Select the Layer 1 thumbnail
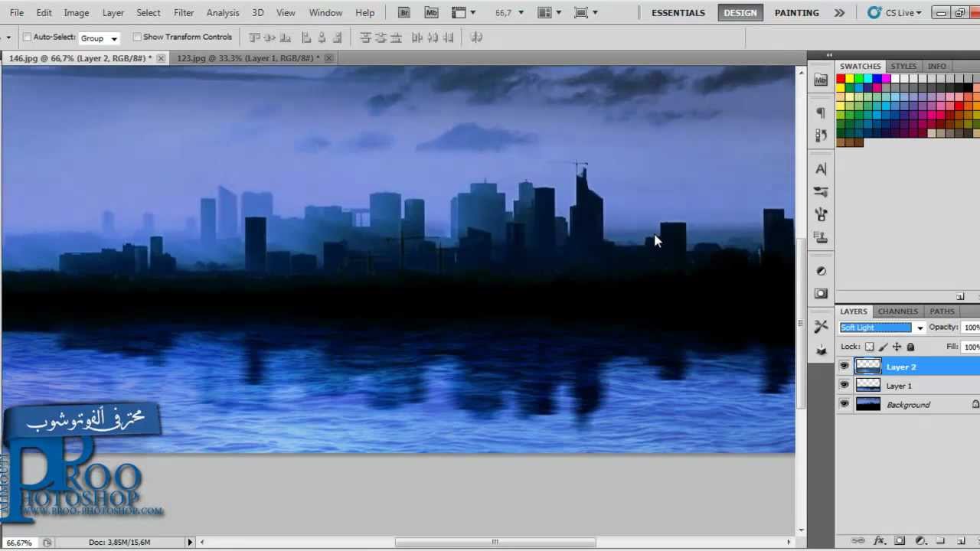 [867, 386]
